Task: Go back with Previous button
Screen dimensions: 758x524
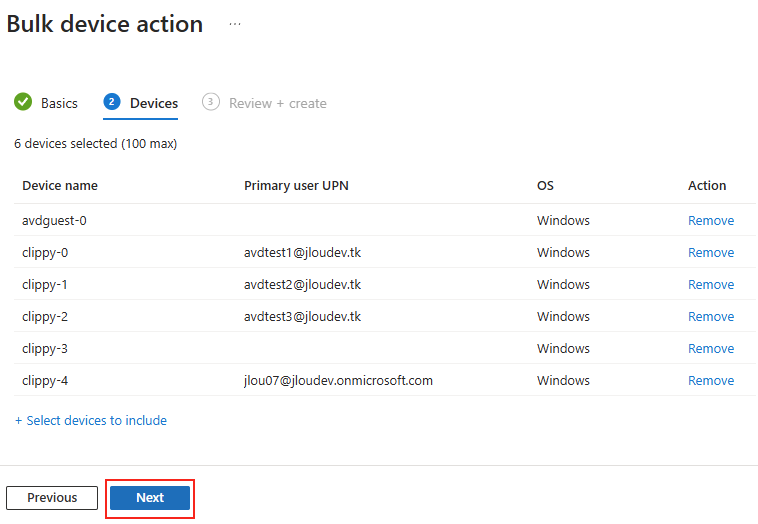Action: point(52,497)
